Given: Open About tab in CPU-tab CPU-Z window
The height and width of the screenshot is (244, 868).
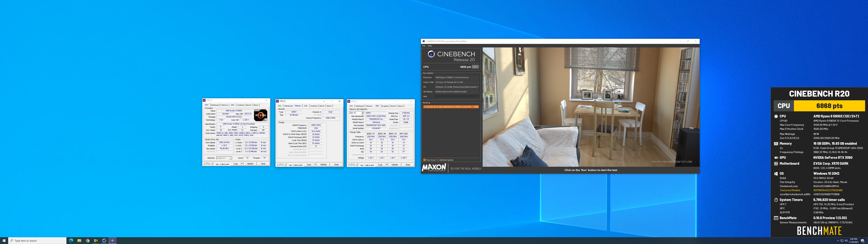Looking at the screenshot, I should [256, 105].
